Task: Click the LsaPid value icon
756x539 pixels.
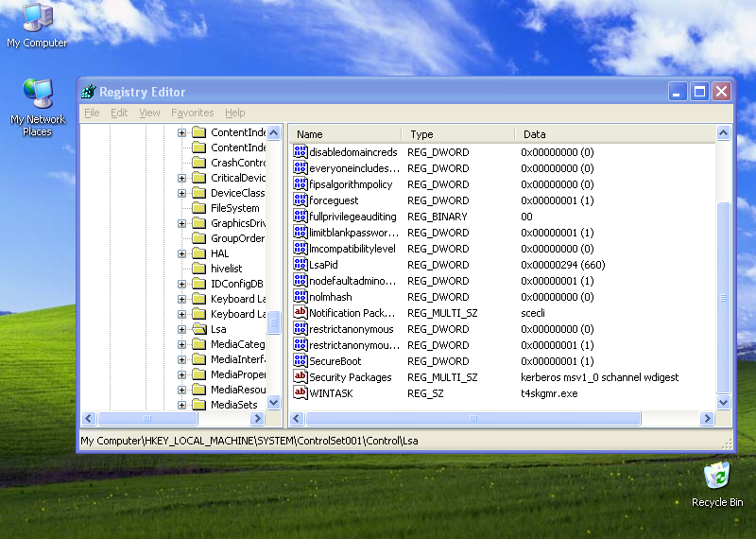Action: click(300, 265)
